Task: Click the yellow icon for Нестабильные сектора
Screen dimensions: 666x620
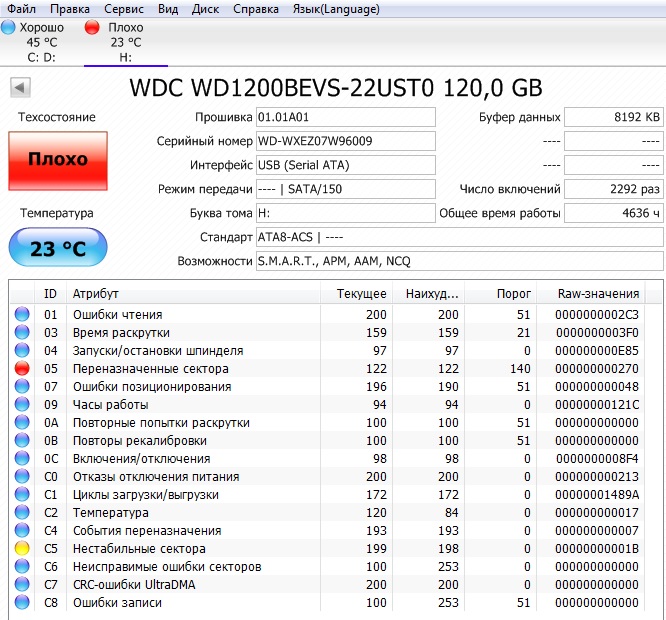Action: (x=22, y=548)
